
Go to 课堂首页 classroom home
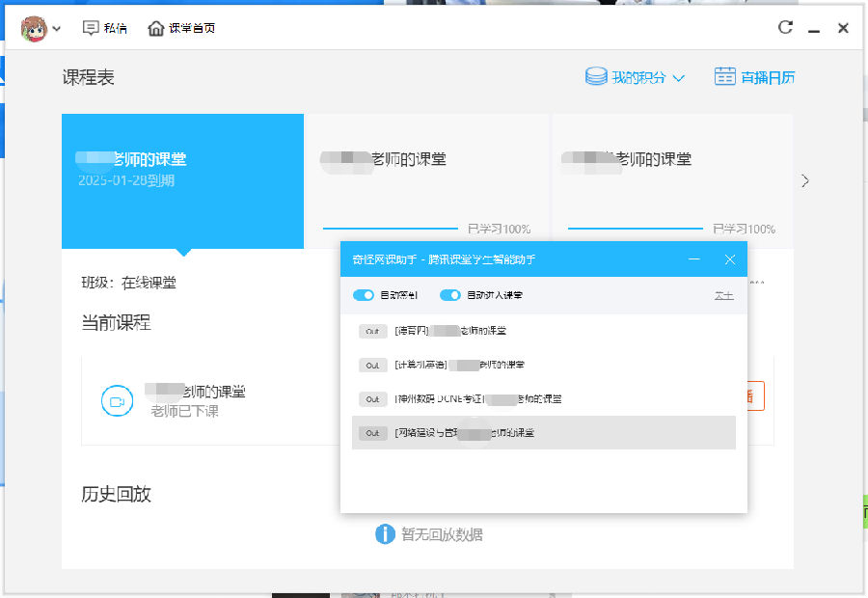point(181,28)
